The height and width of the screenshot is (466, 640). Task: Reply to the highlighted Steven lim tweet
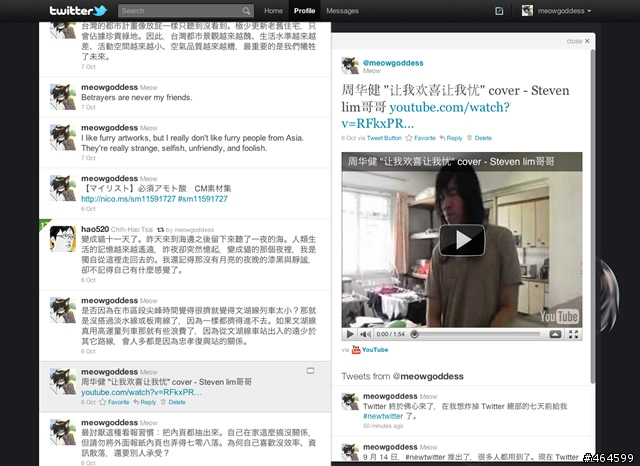coord(144,402)
